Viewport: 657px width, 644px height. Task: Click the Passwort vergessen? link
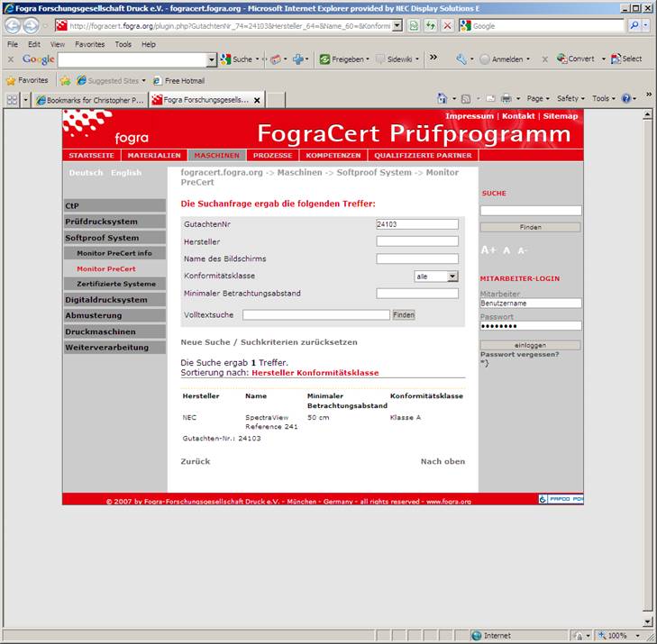[520, 354]
